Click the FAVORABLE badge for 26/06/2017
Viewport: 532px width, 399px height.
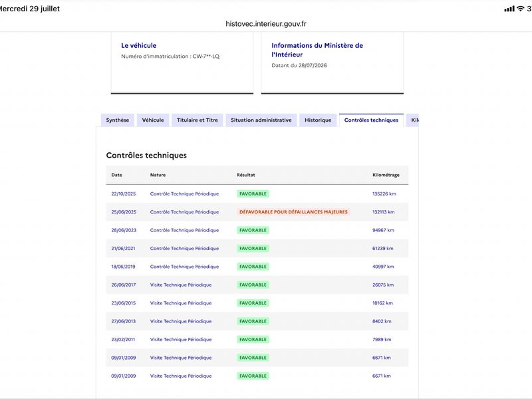tap(253, 285)
